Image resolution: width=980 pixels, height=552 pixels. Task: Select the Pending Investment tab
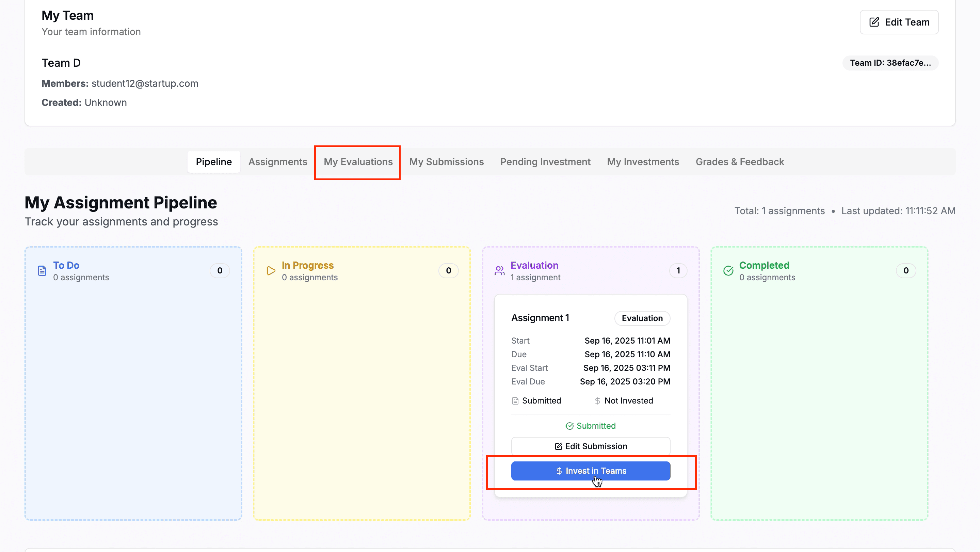pyautogui.click(x=545, y=162)
